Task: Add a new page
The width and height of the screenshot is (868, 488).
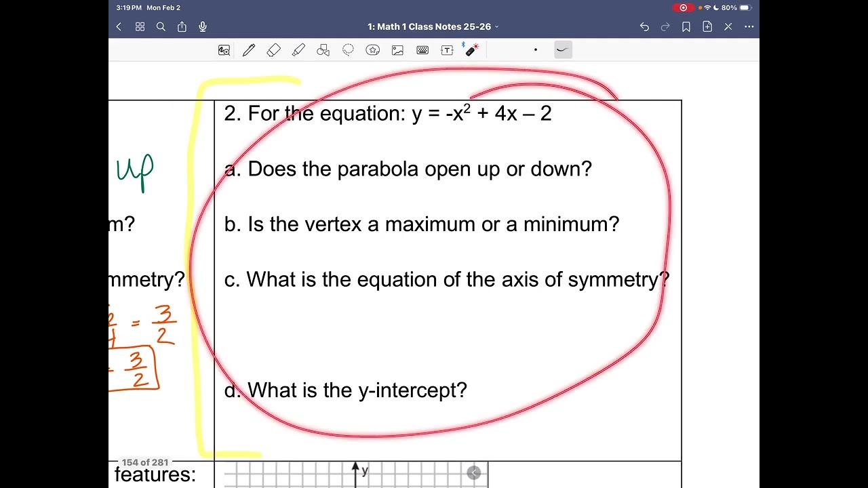Action: click(x=707, y=26)
